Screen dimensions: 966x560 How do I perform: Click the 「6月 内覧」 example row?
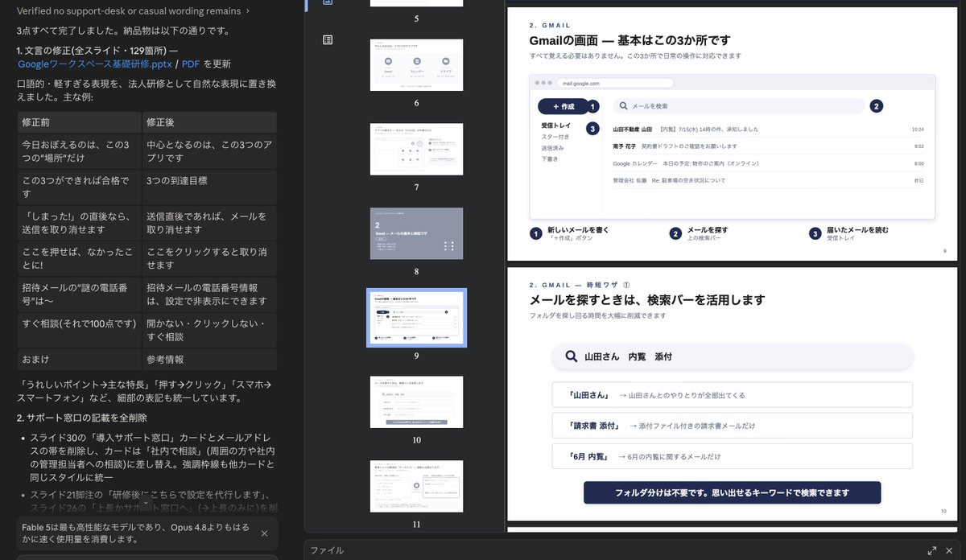733,456
